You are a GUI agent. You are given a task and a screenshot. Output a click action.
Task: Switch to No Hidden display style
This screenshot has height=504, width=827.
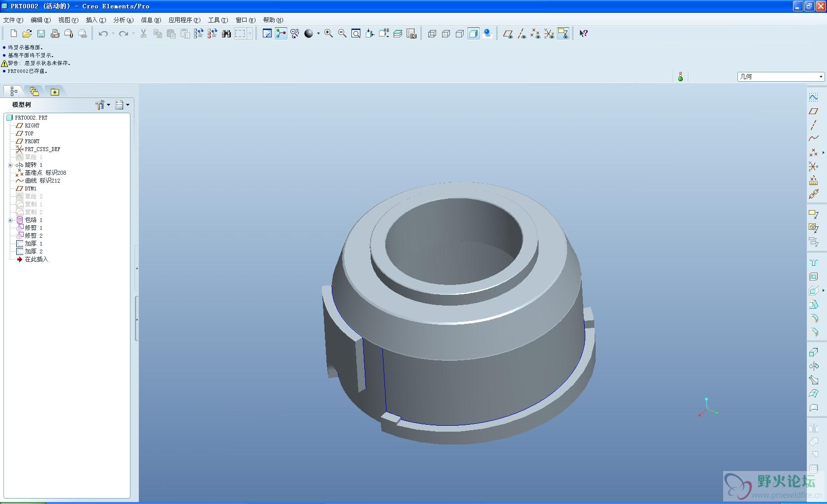(x=460, y=33)
